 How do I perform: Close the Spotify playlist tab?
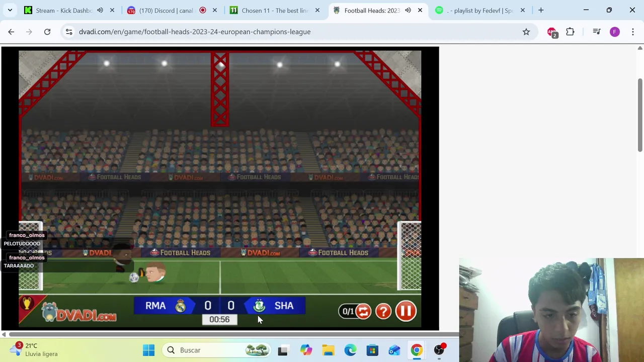(x=523, y=10)
